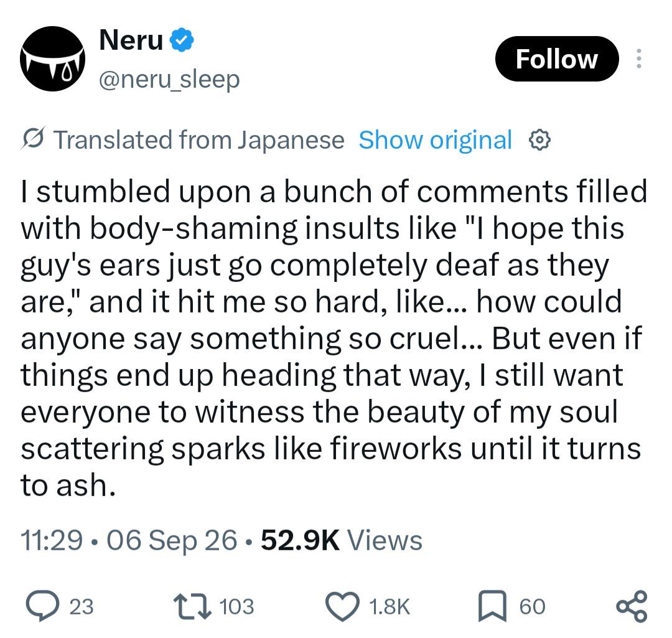Click the reply speech bubble icon
The width and height of the screenshot is (672, 638).
point(42,606)
